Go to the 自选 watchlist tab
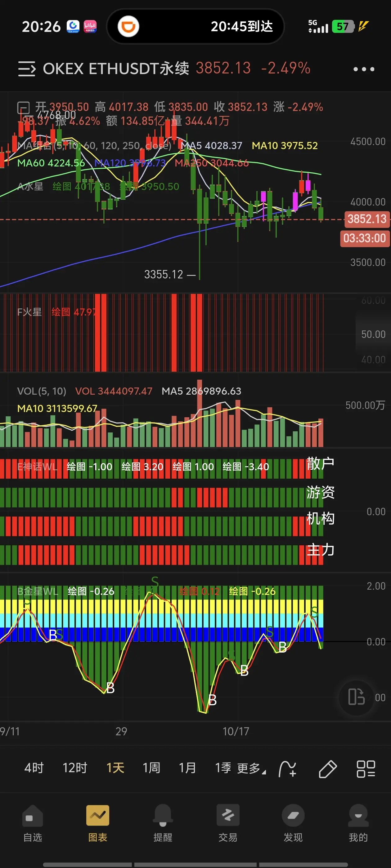This screenshot has width=391, height=868. coord(33,824)
